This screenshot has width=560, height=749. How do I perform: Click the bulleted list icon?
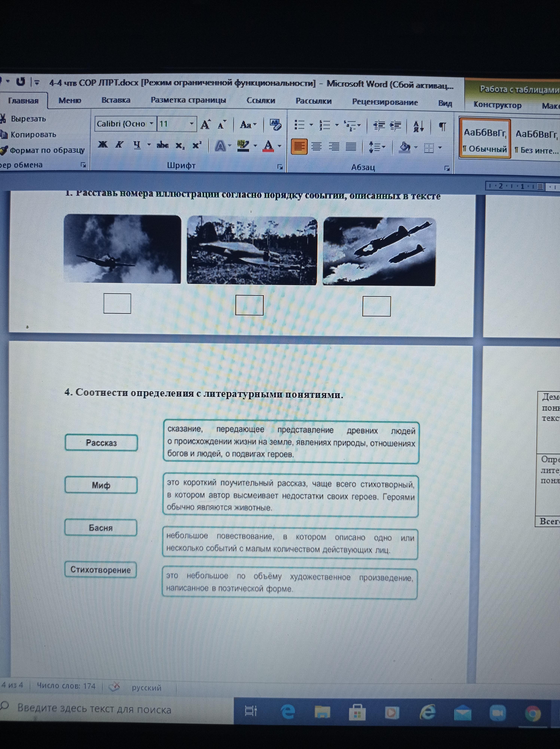point(299,125)
